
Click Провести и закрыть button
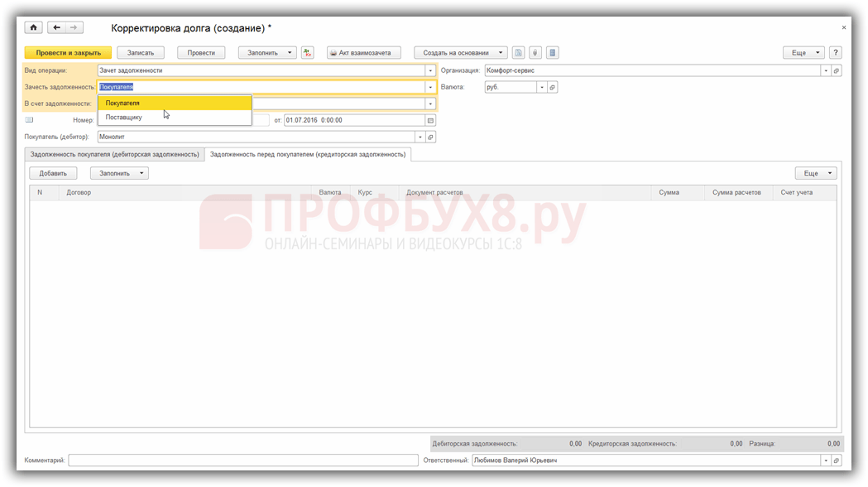(68, 53)
